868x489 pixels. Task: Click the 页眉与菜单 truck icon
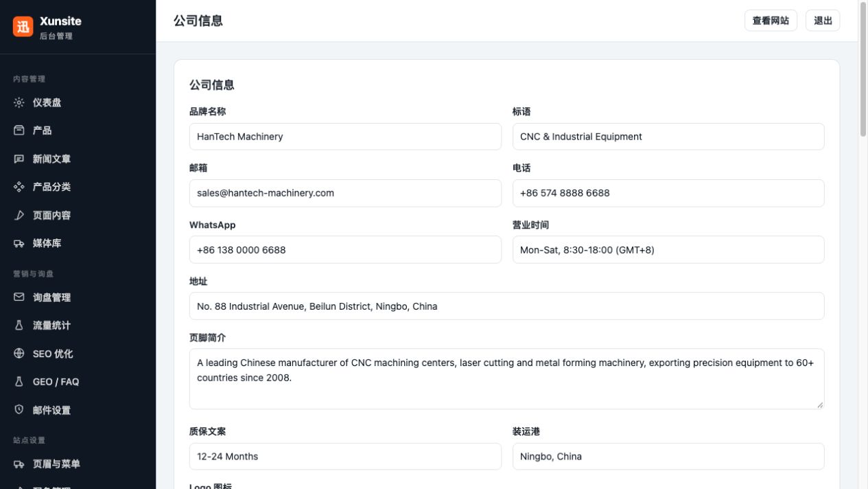tap(19, 464)
